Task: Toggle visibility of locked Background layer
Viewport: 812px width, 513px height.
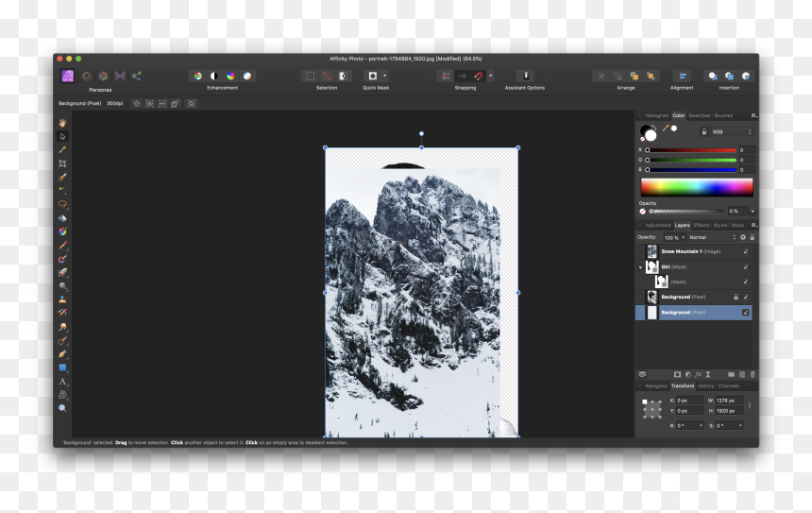Action: (x=746, y=298)
